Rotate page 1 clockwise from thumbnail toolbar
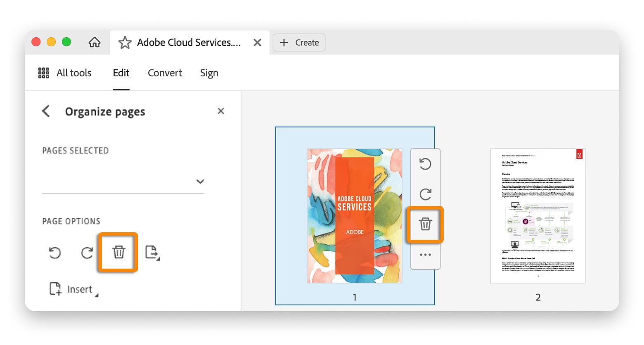 tap(425, 194)
